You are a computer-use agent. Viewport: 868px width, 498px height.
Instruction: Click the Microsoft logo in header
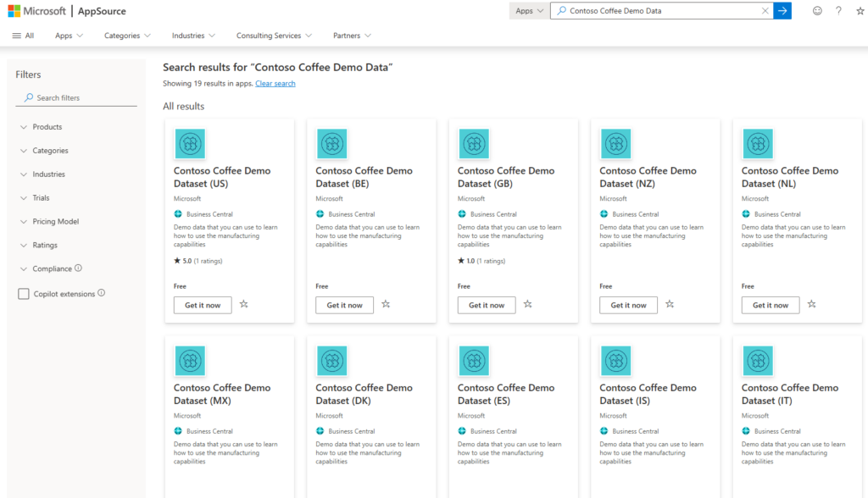tap(36, 10)
